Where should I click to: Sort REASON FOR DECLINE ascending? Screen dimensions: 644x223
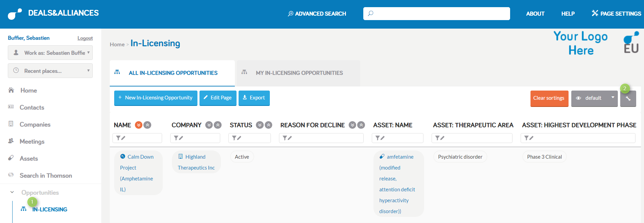361,125
